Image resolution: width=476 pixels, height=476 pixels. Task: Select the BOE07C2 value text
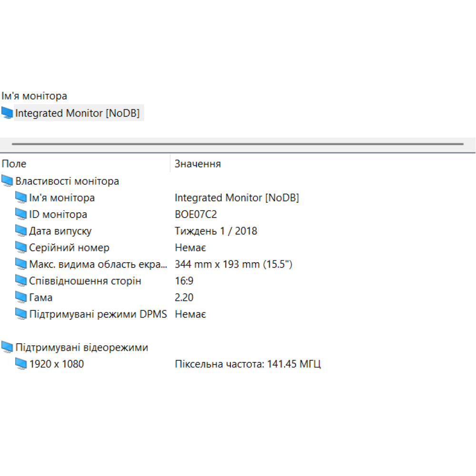pyautogui.click(x=196, y=214)
